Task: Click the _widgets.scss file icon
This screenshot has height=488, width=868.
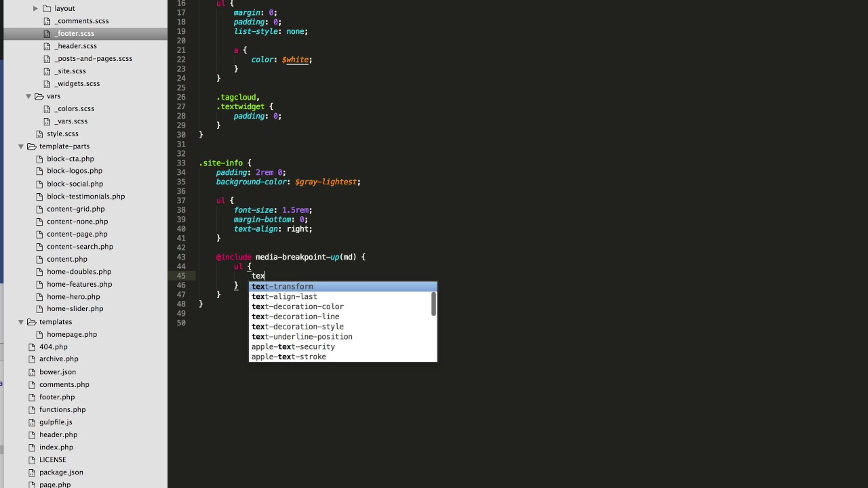Action: tap(47, 83)
